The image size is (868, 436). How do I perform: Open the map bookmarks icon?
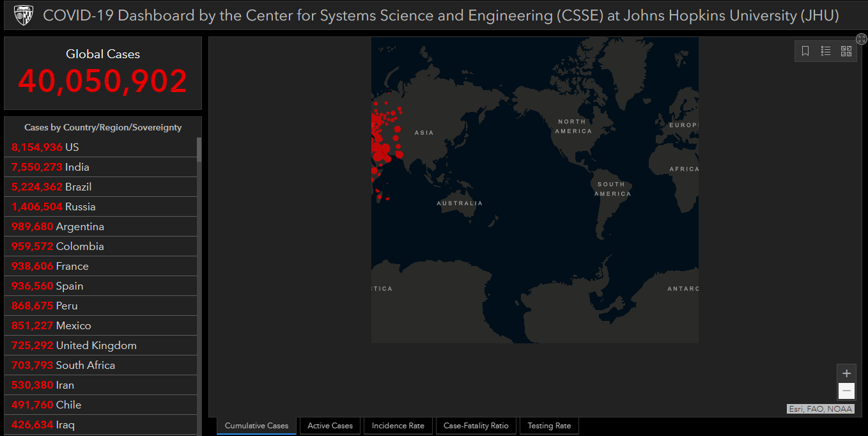click(805, 51)
